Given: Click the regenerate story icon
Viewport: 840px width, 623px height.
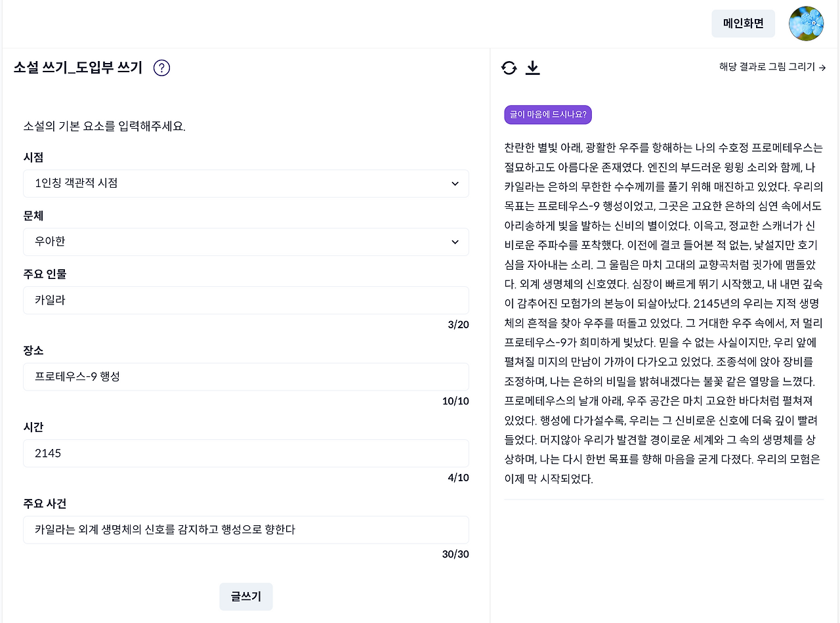Looking at the screenshot, I should (509, 68).
